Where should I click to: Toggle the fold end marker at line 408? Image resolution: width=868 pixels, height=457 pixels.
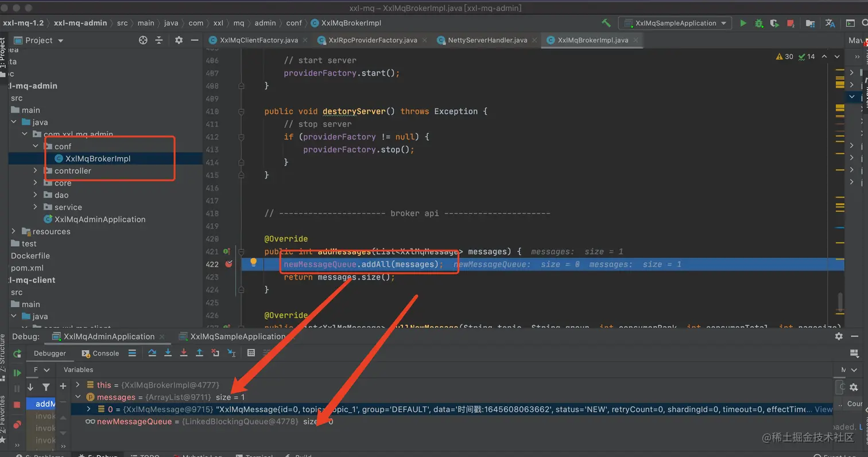pyautogui.click(x=242, y=86)
